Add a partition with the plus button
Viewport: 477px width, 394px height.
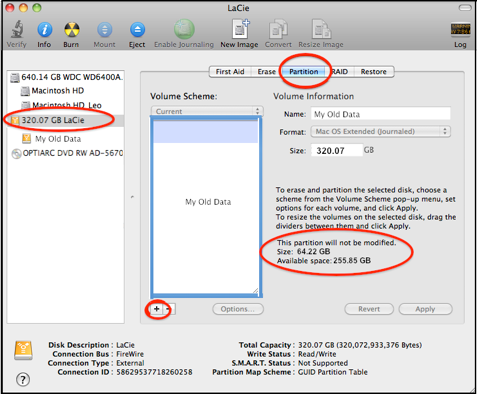click(157, 309)
